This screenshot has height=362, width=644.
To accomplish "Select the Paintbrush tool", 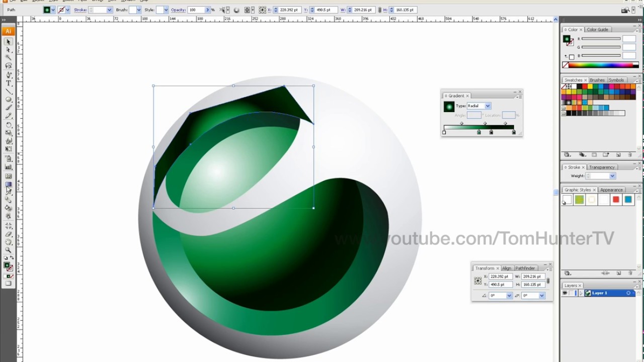I will coord(9,108).
